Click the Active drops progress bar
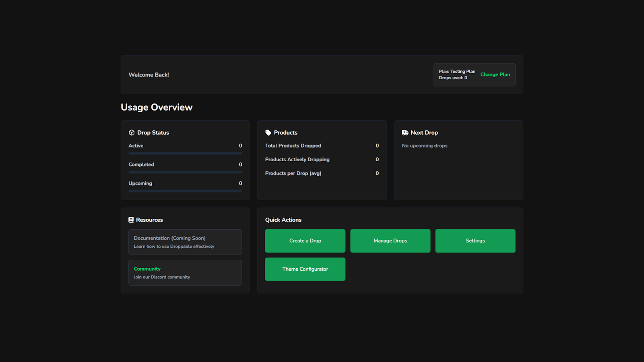 pyautogui.click(x=185, y=153)
